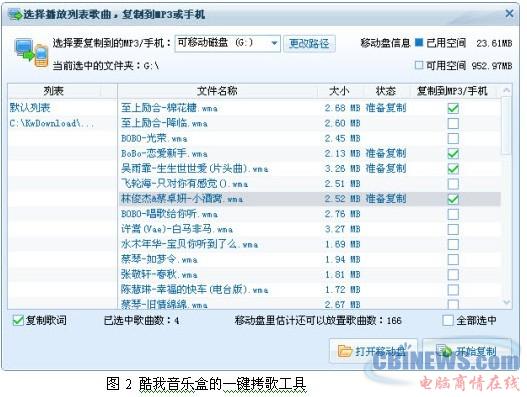Click 准备复制 status of 至上励合-棉花糖
This screenshot has width=527, height=397.
click(386, 108)
